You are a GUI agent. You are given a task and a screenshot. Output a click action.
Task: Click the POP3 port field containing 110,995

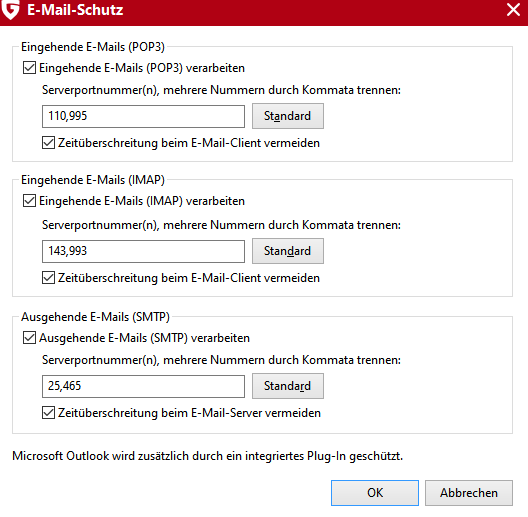click(x=143, y=116)
